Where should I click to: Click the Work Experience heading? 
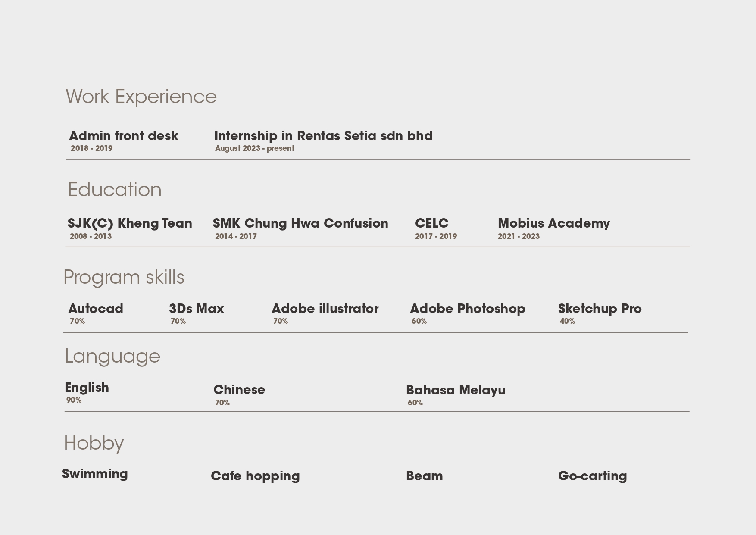141,97
